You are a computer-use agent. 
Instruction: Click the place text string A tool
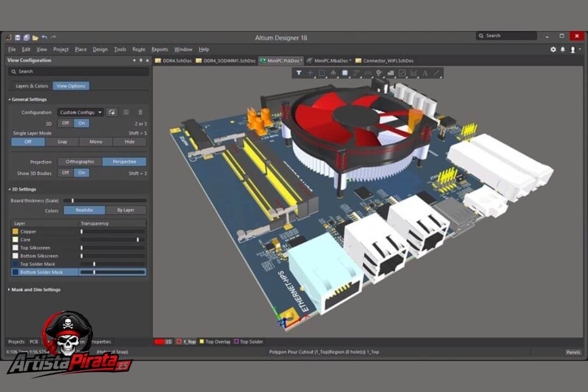[425, 73]
